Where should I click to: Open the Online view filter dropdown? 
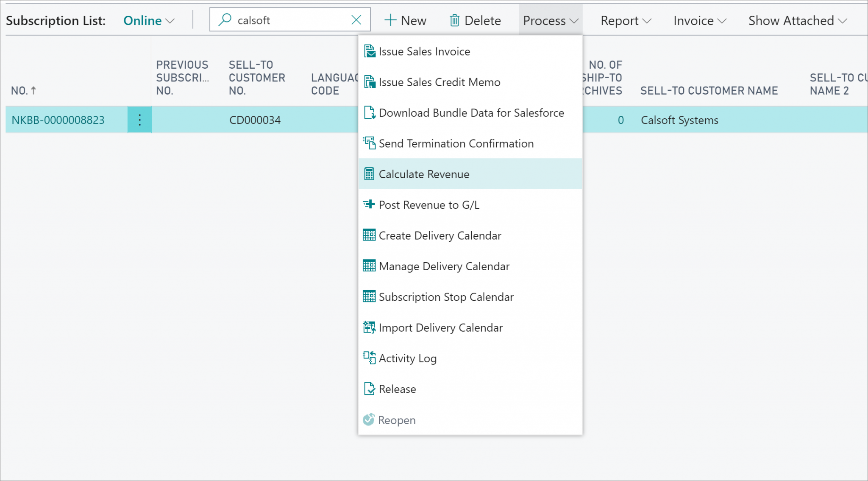tap(148, 20)
